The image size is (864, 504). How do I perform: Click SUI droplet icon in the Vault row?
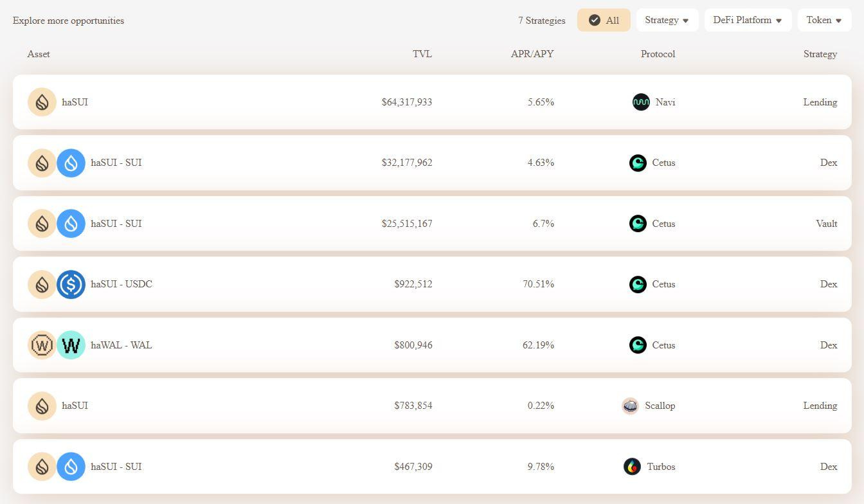point(71,224)
